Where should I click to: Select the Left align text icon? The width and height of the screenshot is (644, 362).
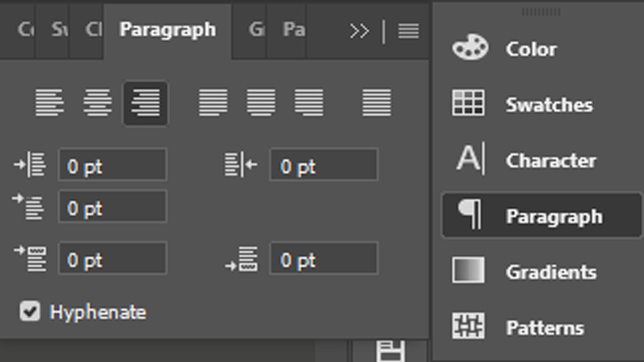49,103
